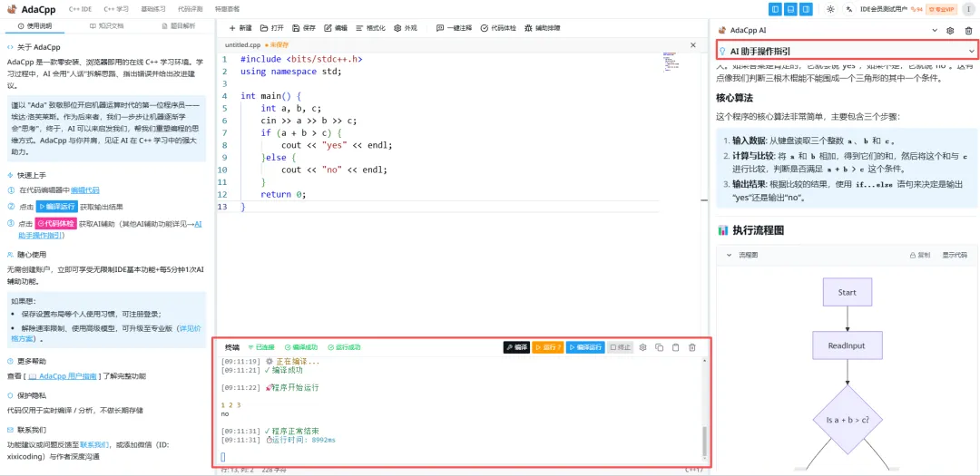Open the 特惠套餐 menu

tap(227, 9)
